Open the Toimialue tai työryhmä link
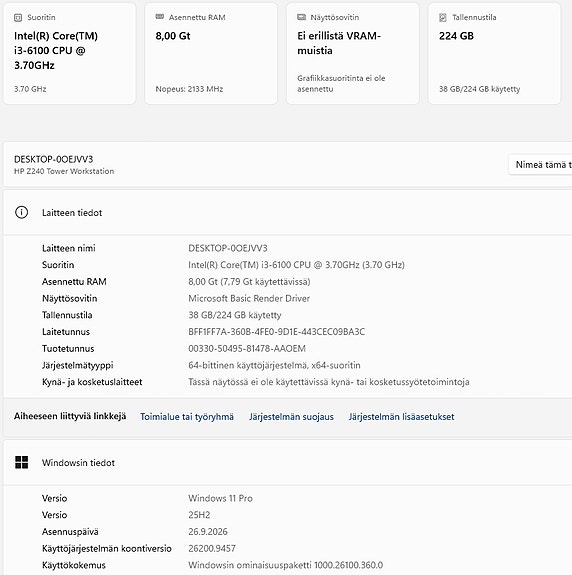Screen dimensions: 572x575 [187, 417]
